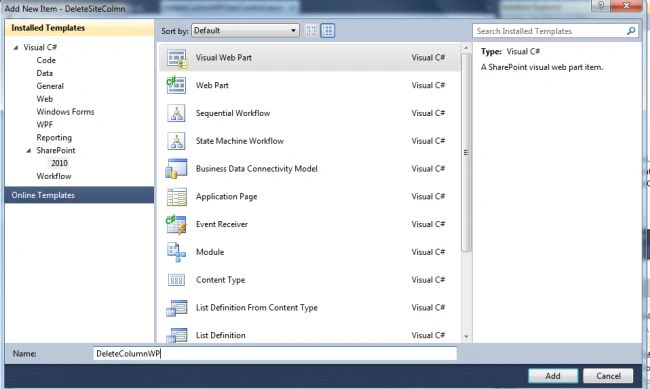Choose the Content Type icon
Viewport: 650px width, 389px height.
click(x=177, y=280)
